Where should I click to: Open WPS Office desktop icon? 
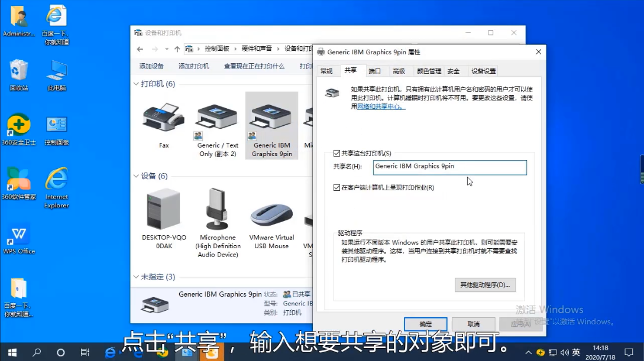point(19,235)
